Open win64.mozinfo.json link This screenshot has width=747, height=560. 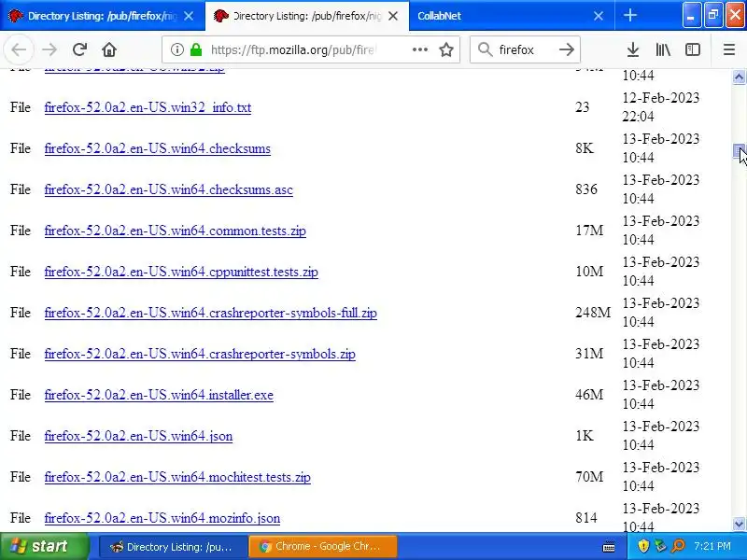tap(162, 518)
